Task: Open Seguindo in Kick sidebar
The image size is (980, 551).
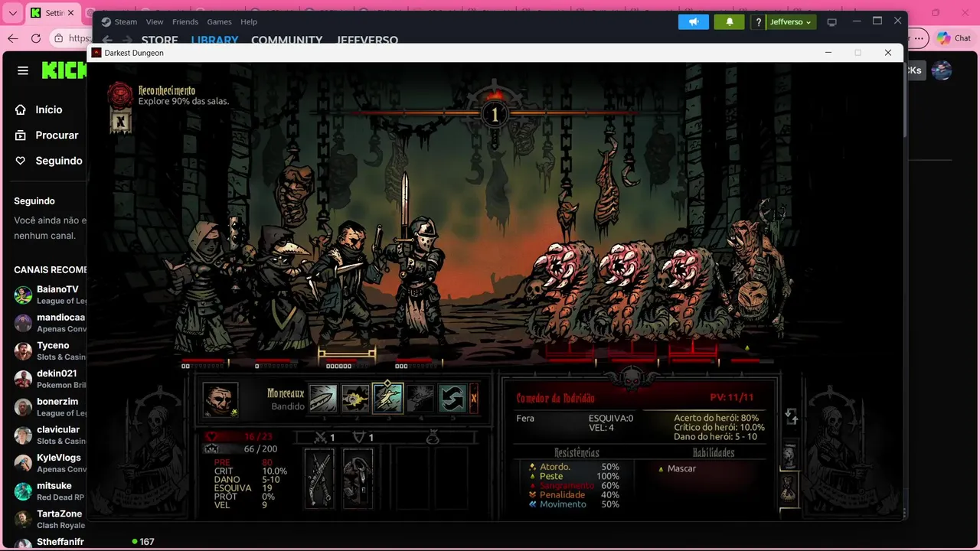Action: point(48,161)
